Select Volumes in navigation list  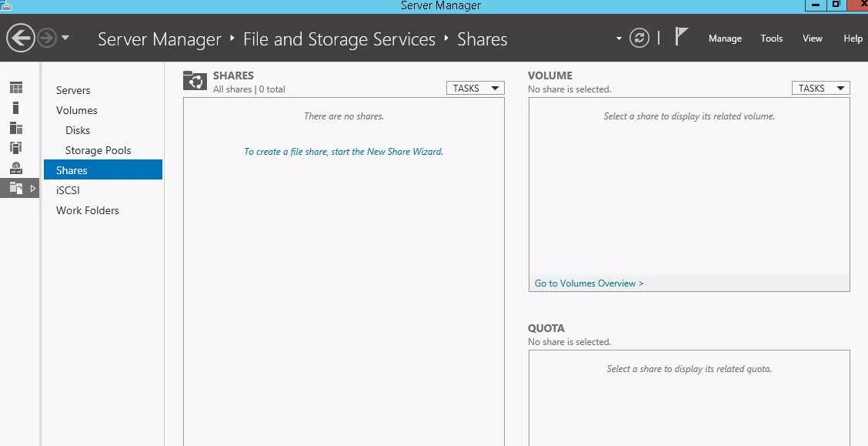click(x=76, y=110)
